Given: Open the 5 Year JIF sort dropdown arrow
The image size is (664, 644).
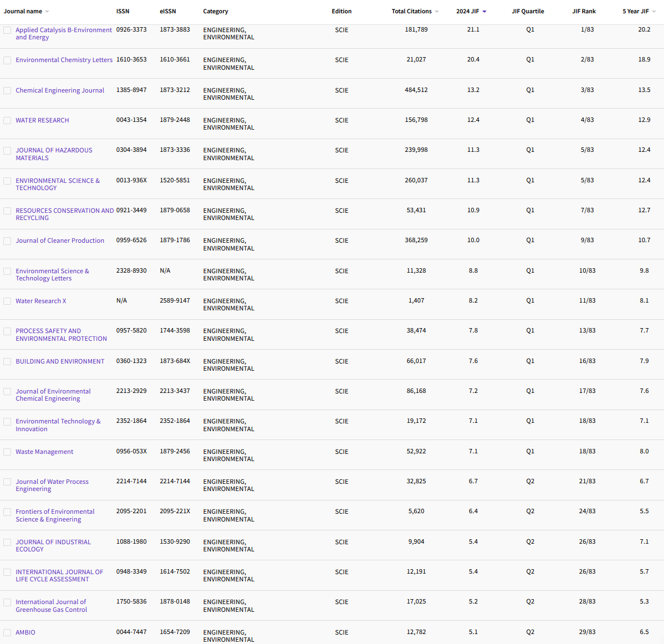Looking at the screenshot, I should pos(655,11).
